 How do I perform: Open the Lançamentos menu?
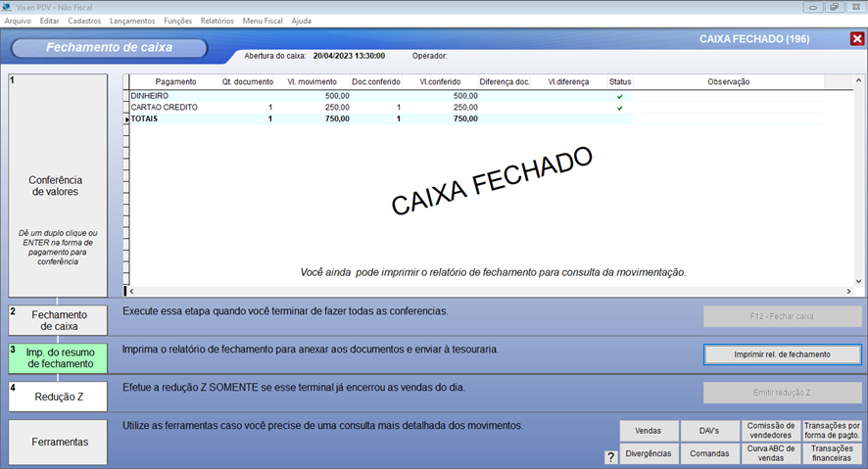tap(132, 21)
